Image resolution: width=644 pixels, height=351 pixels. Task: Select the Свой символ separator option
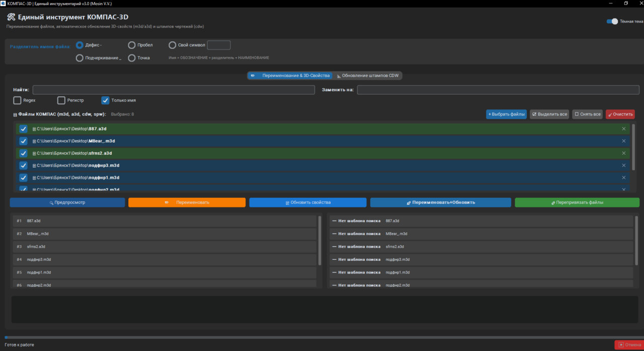[172, 45]
